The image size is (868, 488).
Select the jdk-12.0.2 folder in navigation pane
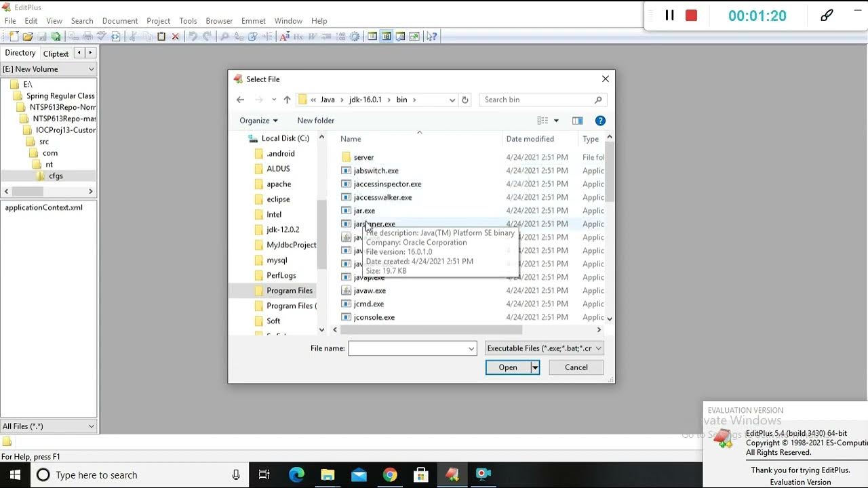[x=282, y=230]
